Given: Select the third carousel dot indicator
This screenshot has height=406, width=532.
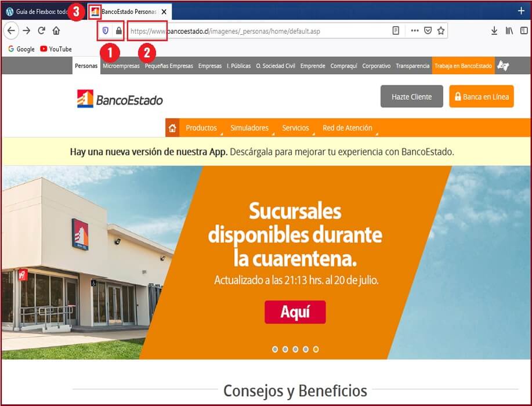Looking at the screenshot, I should pos(295,349).
